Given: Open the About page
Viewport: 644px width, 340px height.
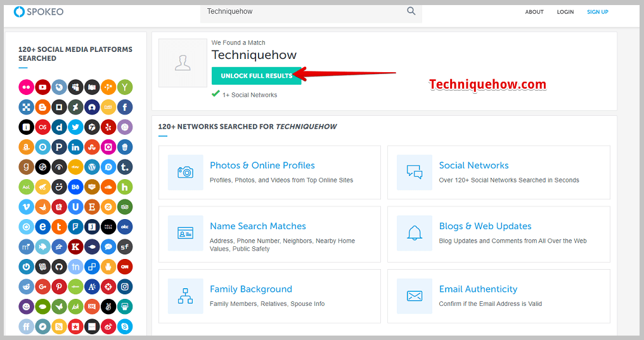Looking at the screenshot, I should [534, 12].
